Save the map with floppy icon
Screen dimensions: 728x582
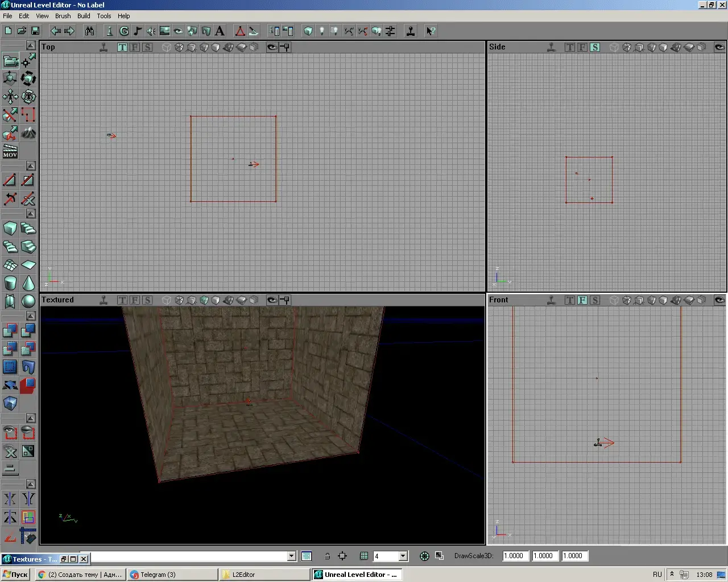tap(35, 31)
